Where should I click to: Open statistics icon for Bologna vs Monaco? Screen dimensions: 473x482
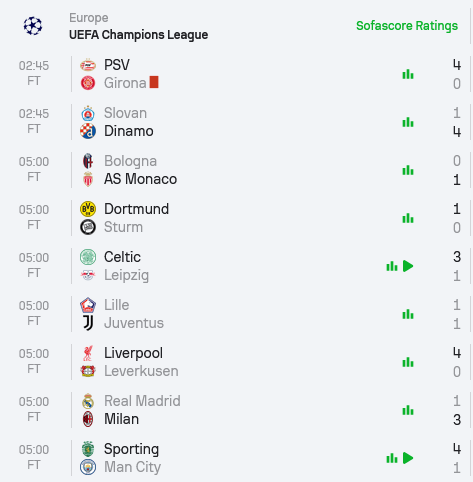(x=408, y=170)
